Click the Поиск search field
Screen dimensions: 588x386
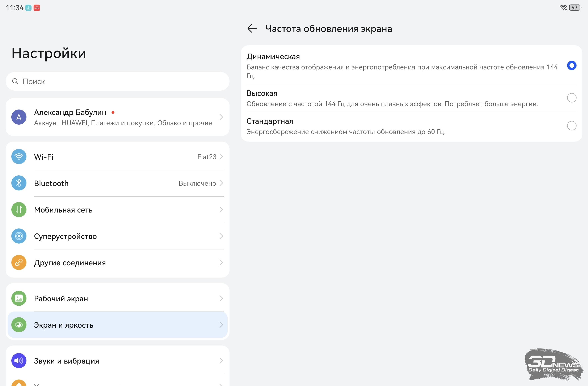point(117,81)
